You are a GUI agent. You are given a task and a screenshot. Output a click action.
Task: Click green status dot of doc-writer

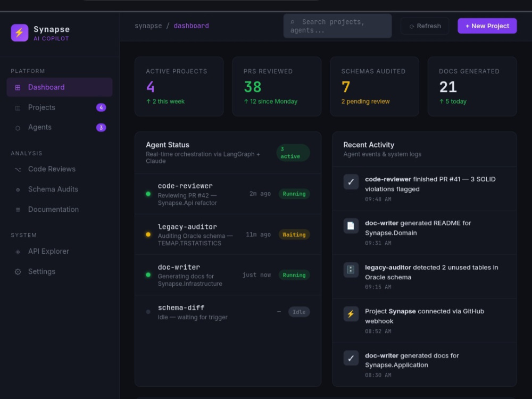pos(148,275)
